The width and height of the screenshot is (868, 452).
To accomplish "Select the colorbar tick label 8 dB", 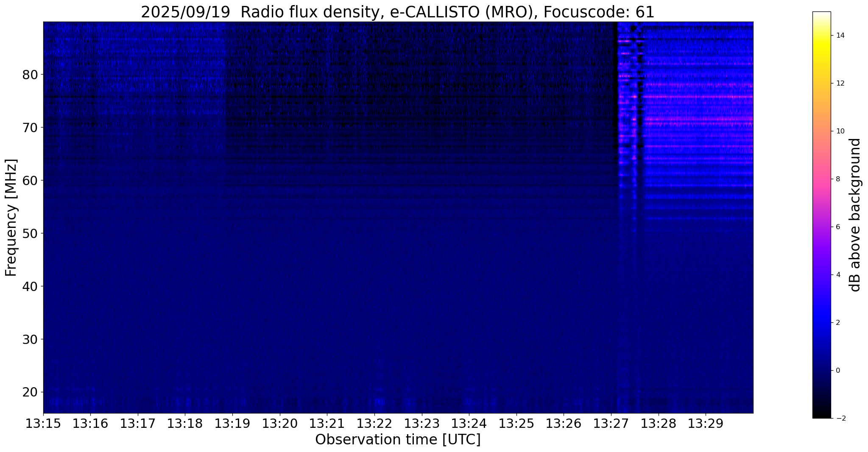I will coord(837,179).
